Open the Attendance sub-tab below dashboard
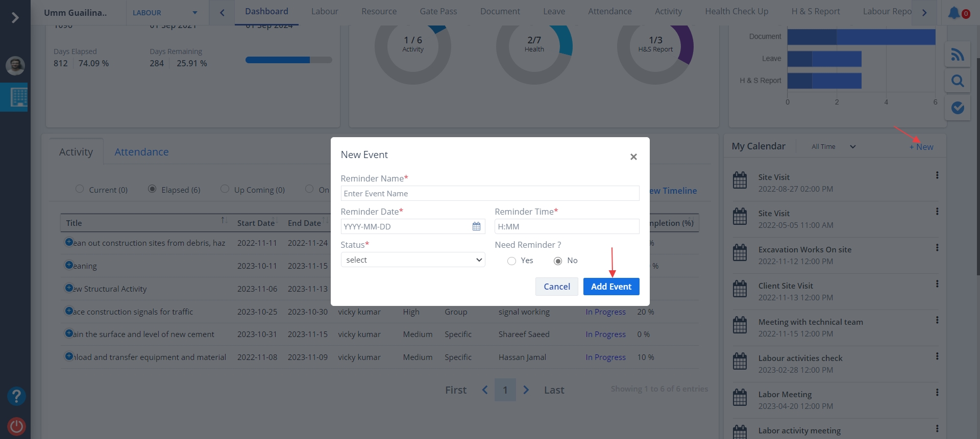 pos(141,152)
